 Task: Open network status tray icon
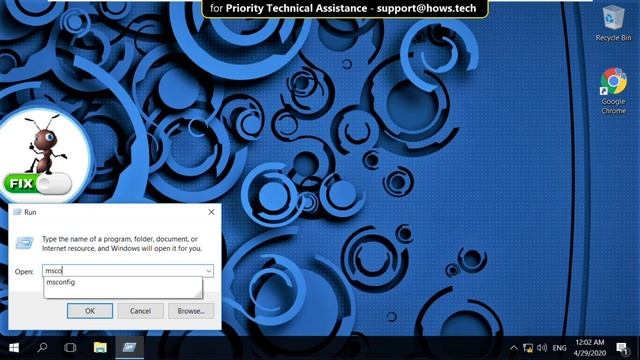coord(528,348)
